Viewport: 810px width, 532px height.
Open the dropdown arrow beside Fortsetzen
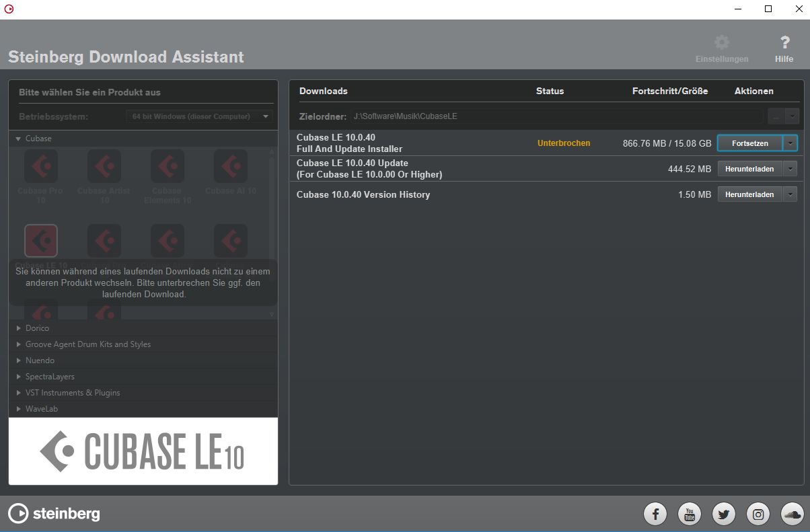[790, 143]
